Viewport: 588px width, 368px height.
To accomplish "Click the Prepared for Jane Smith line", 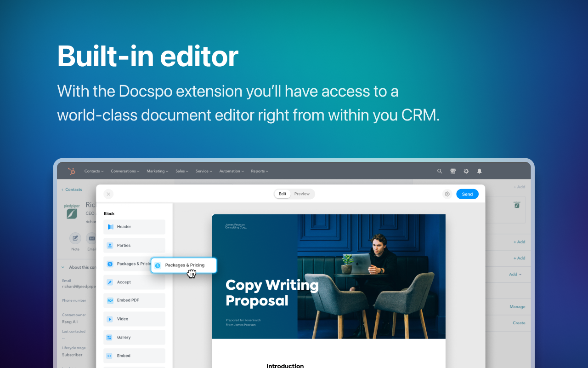I will [243, 320].
